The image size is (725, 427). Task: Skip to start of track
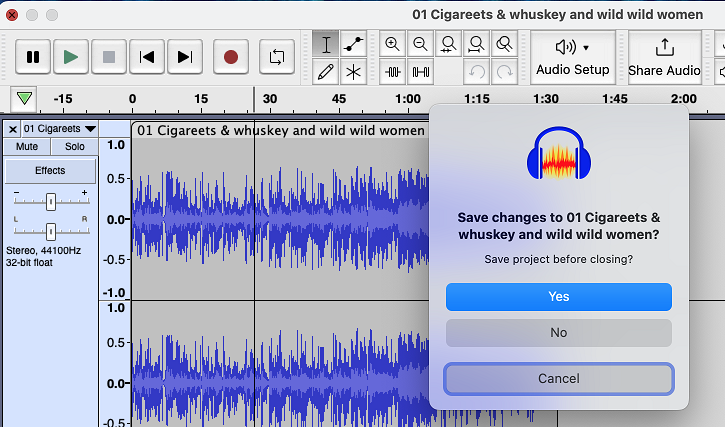[147, 57]
